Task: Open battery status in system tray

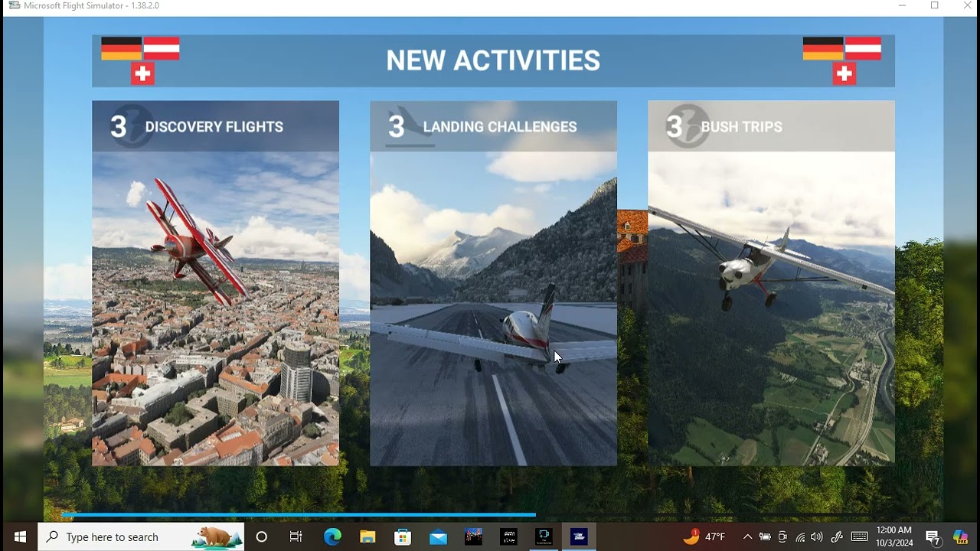Action: [x=765, y=536]
